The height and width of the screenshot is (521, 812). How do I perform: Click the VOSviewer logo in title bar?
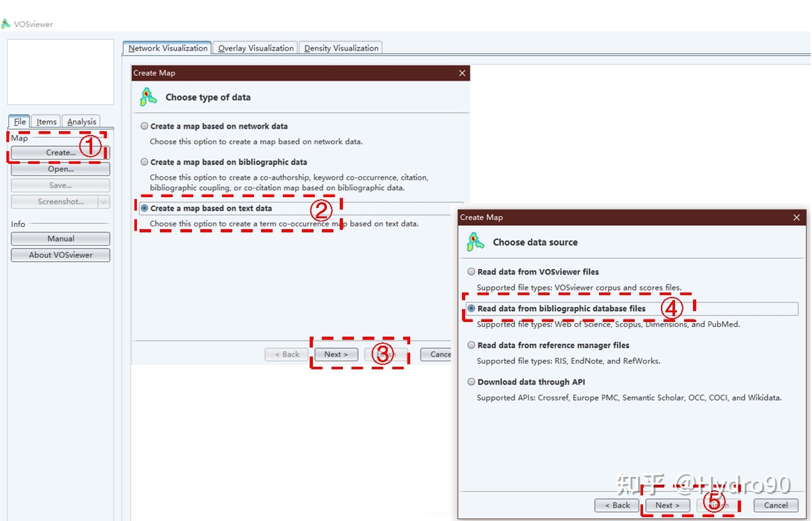point(6,24)
